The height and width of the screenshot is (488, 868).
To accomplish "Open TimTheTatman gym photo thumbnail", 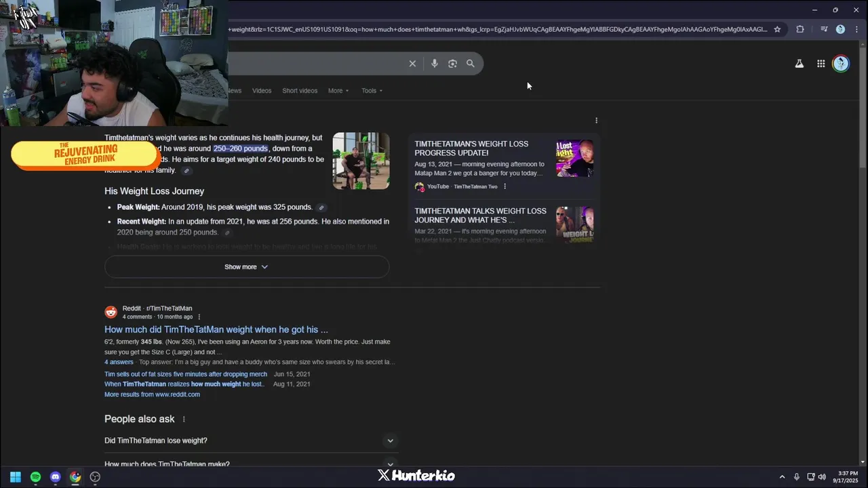I will click(x=361, y=161).
